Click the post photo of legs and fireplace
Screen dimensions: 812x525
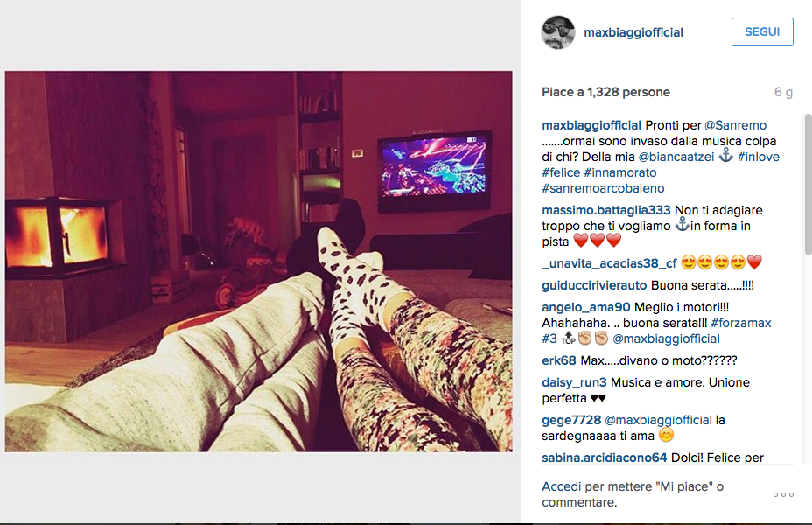pyautogui.click(x=258, y=262)
